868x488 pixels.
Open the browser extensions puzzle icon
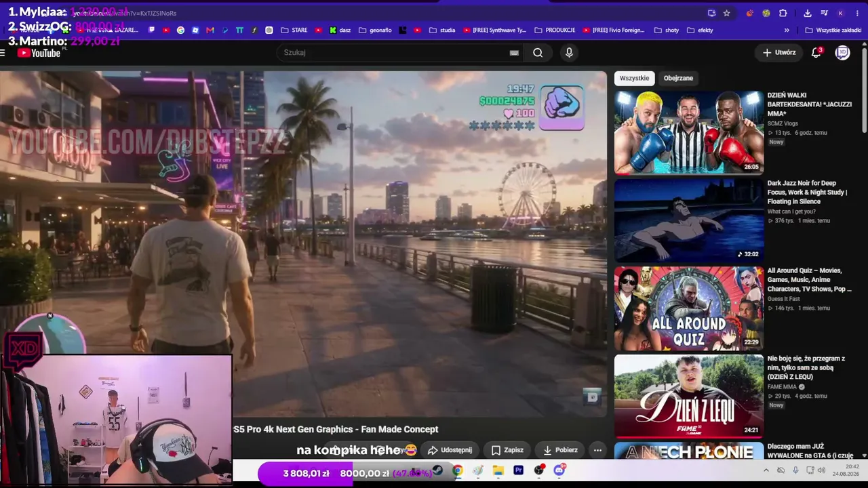coord(783,13)
